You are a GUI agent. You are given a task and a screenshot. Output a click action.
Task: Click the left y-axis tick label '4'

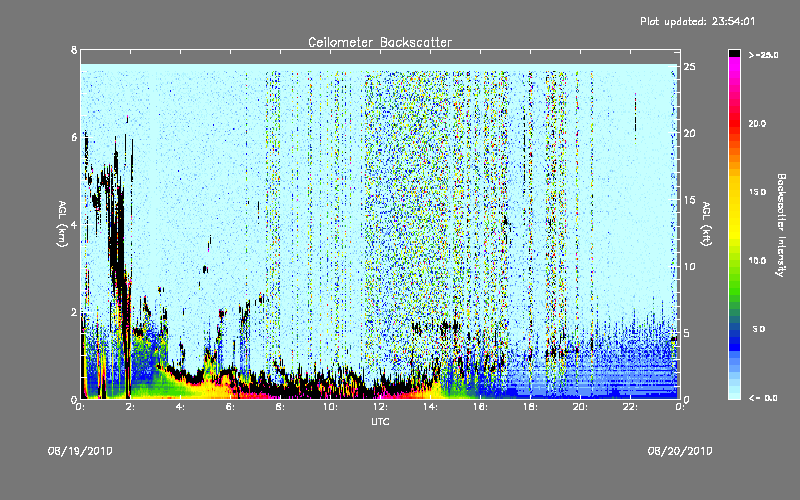coord(74,224)
